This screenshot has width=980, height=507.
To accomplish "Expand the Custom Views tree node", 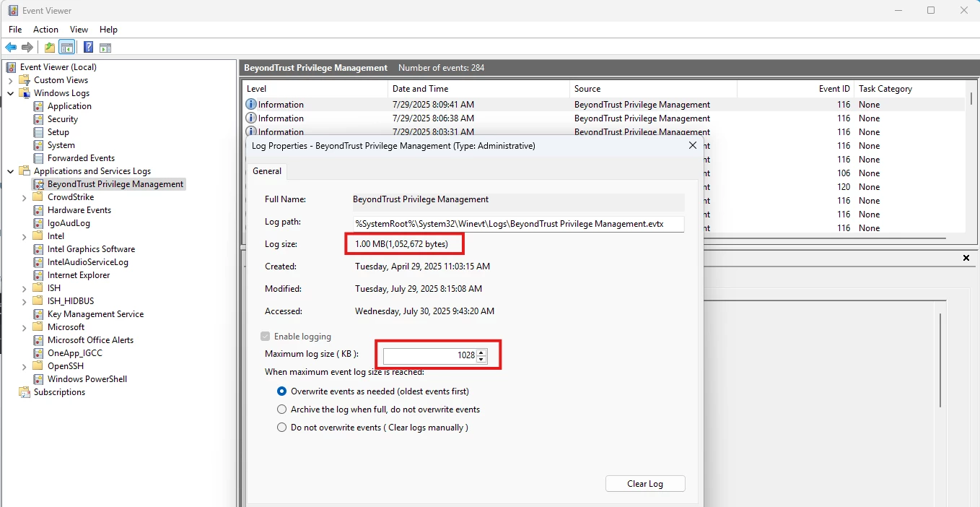I will pos(11,80).
